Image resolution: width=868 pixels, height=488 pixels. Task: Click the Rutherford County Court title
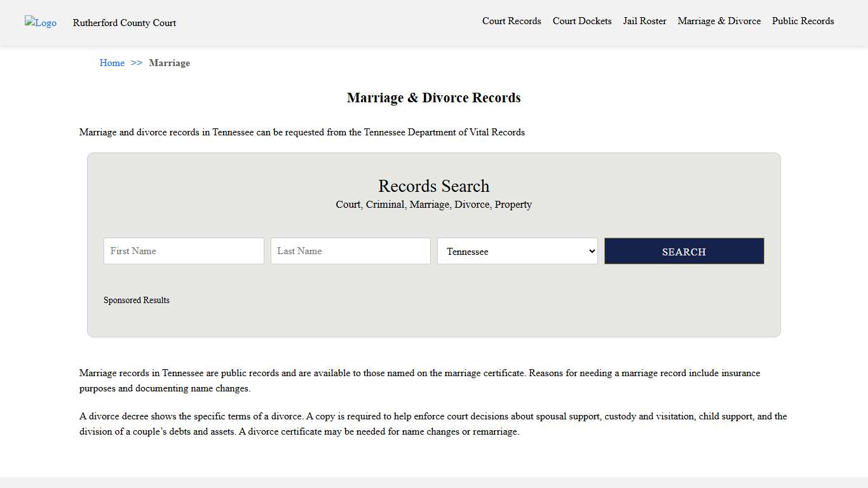click(x=125, y=23)
